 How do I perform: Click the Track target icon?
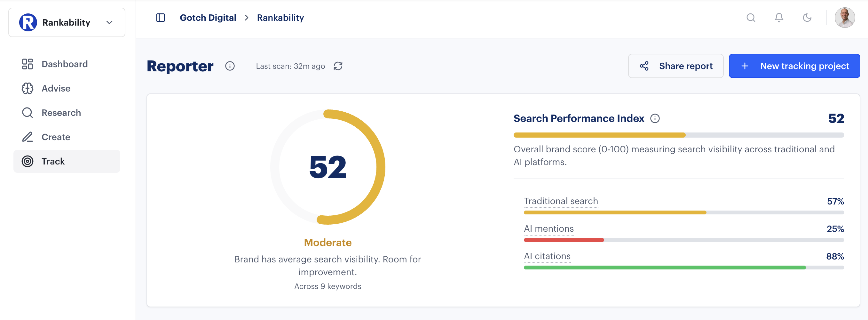pyautogui.click(x=27, y=161)
